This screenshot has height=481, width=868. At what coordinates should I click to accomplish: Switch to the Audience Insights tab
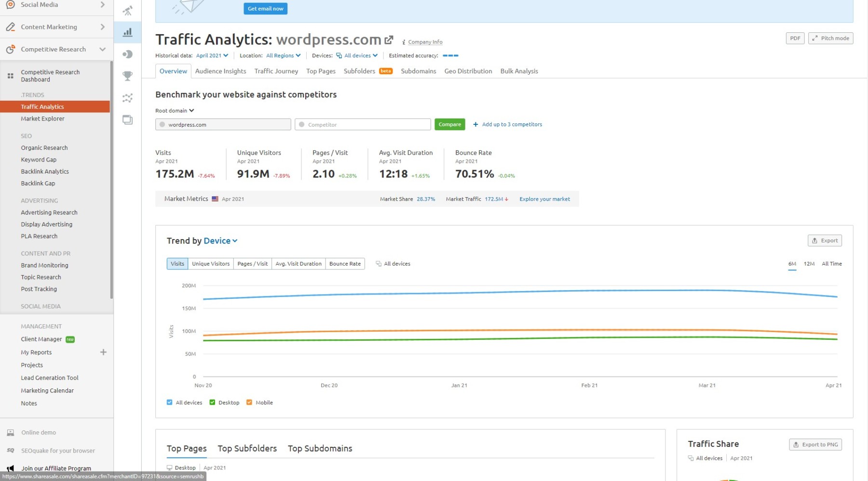point(220,71)
